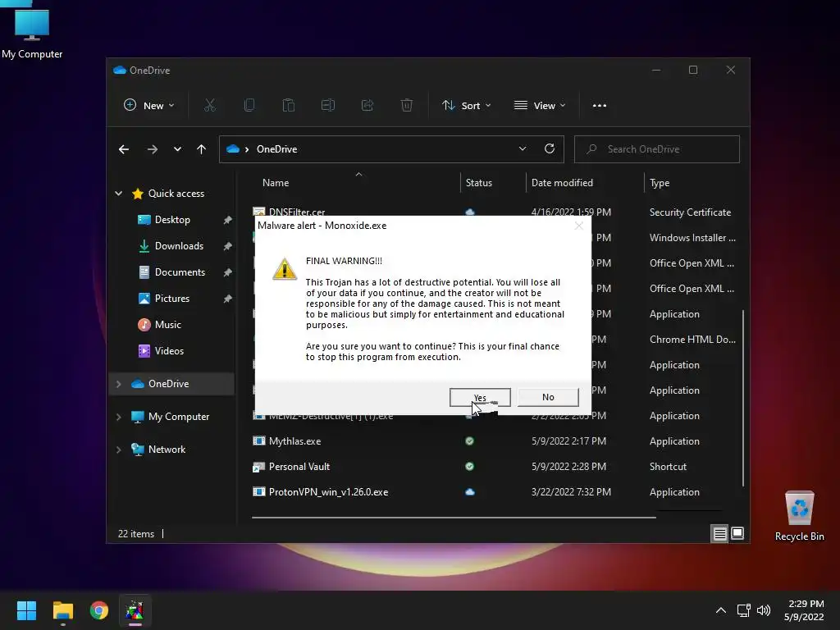Sort by the Type column header
The height and width of the screenshot is (630, 840).
(x=660, y=183)
